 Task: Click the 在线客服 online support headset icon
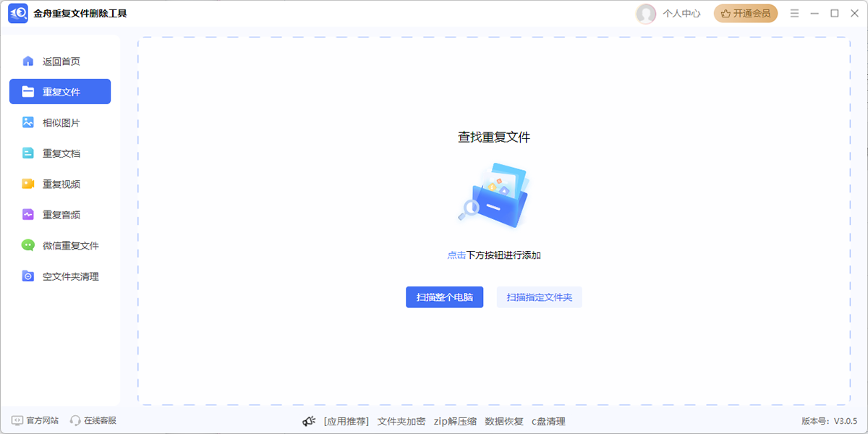point(75,420)
